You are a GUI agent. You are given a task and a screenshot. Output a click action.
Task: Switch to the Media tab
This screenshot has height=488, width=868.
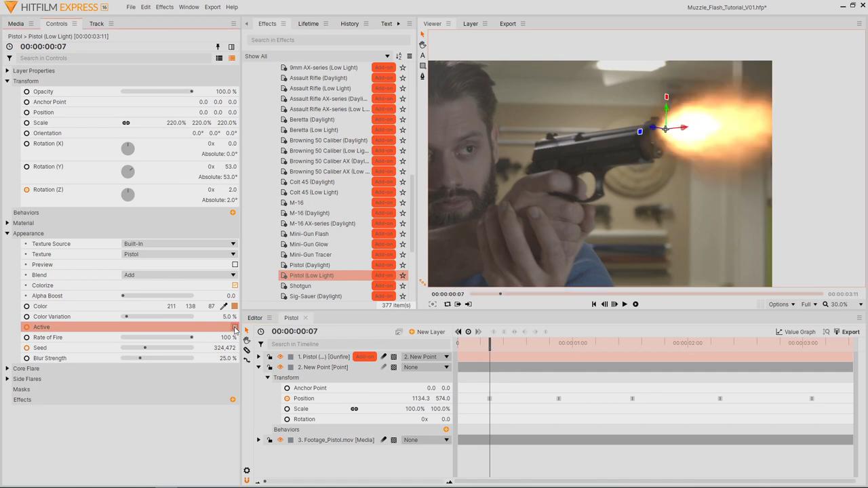click(x=16, y=24)
